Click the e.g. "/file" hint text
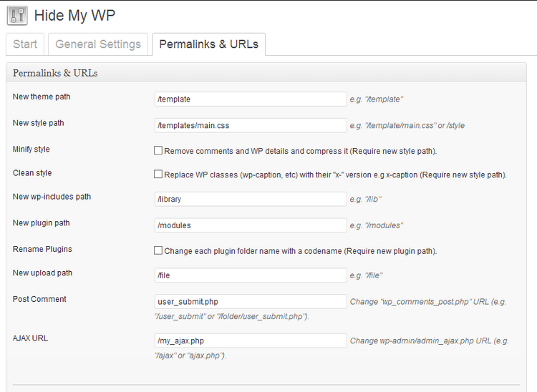Viewport: 537px width, 392px height. (366, 275)
